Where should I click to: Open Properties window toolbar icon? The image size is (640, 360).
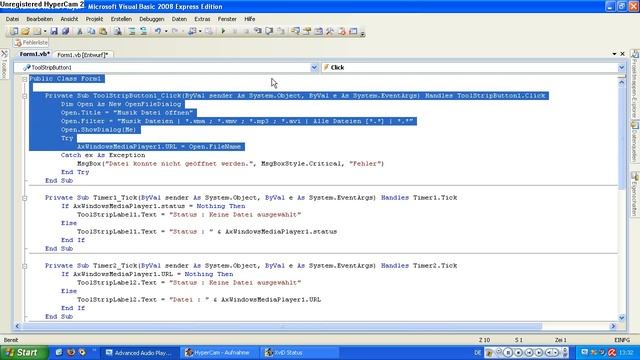[307, 31]
